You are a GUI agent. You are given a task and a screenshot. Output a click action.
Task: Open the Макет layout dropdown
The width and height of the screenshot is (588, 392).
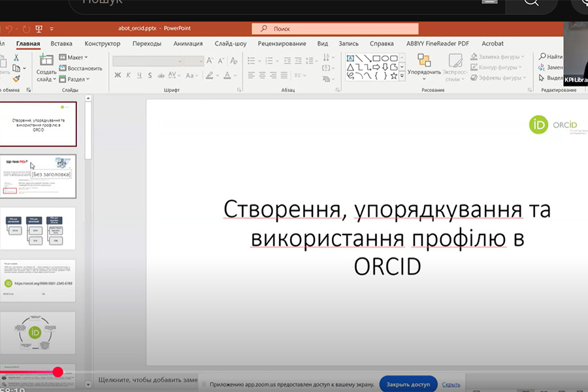coord(73,57)
